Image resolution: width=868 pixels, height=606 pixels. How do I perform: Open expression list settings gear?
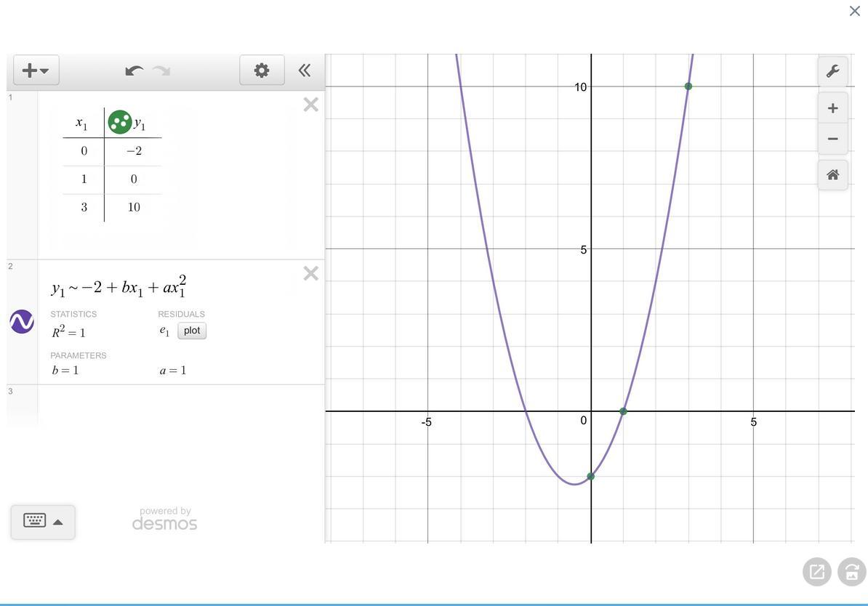[x=262, y=70]
